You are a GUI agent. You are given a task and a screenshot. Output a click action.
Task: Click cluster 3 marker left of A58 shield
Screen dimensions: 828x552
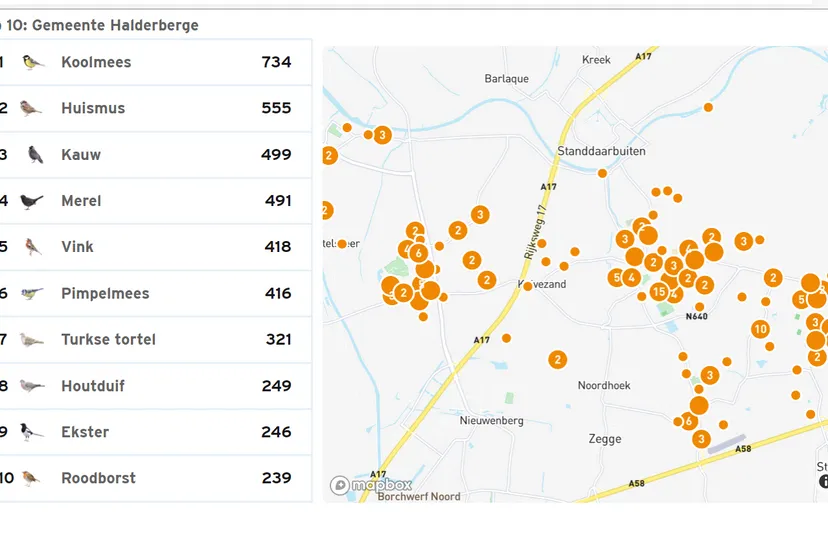[701, 439]
